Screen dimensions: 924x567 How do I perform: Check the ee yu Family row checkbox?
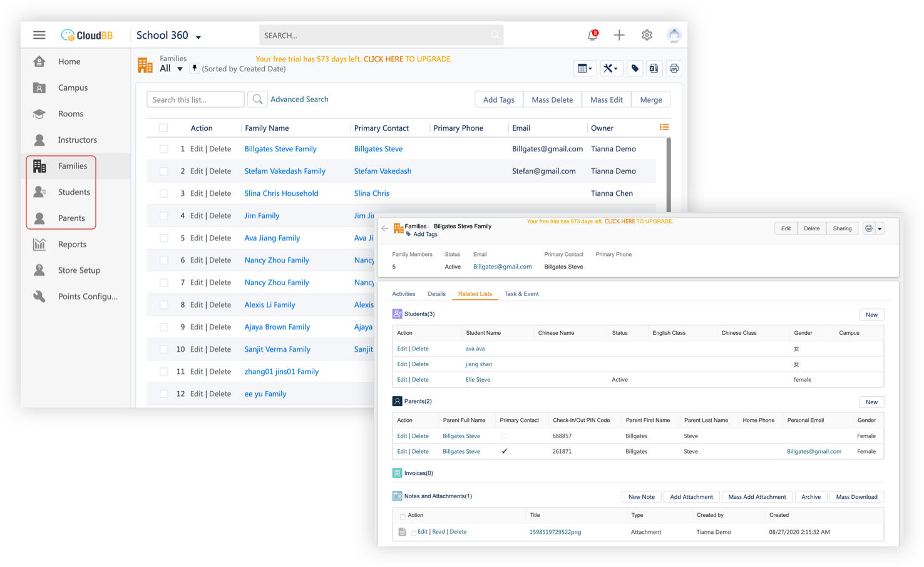[163, 394]
